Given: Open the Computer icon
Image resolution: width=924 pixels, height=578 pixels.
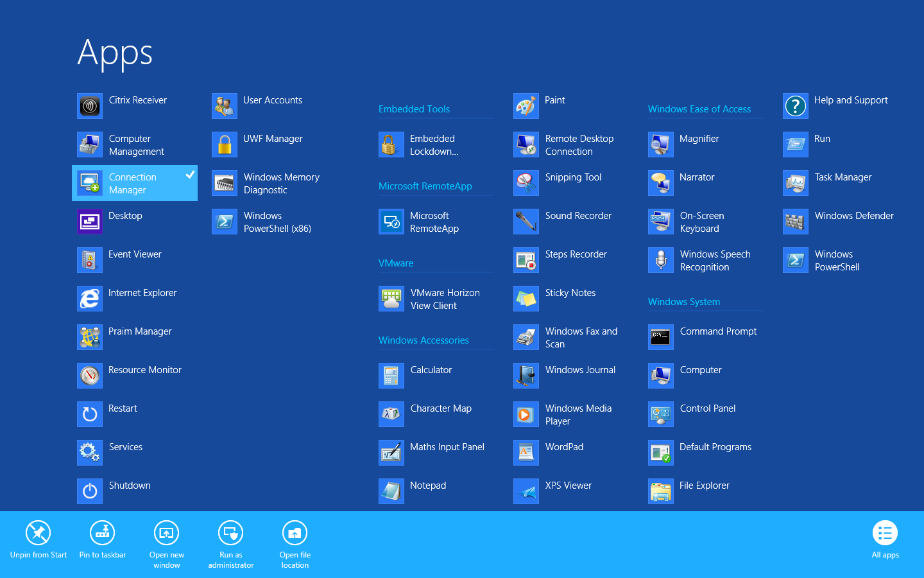Looking at the screenshot, I should [x=661, y=376].
